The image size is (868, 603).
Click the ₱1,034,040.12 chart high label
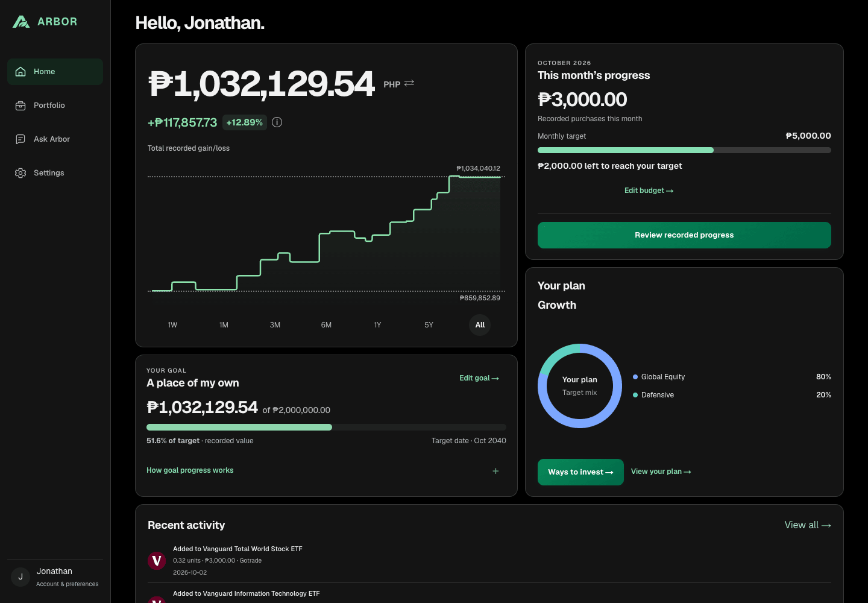tap(478, 168)
